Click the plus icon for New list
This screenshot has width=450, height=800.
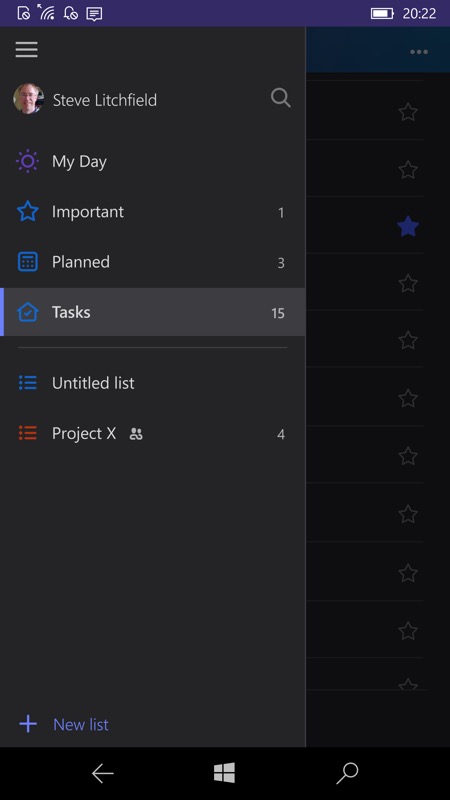click(28, 724)
